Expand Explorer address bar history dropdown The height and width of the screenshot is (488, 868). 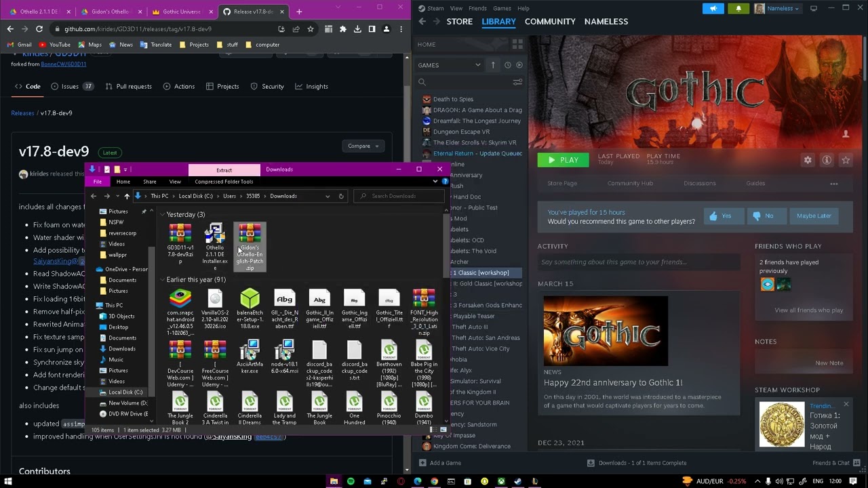[328, 196]
